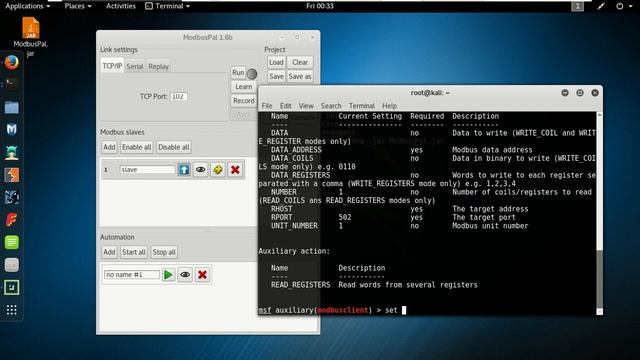Screen dimensions: 640x360
Task: Show automation no name #1 with eye icon
Action: [185, 275]
